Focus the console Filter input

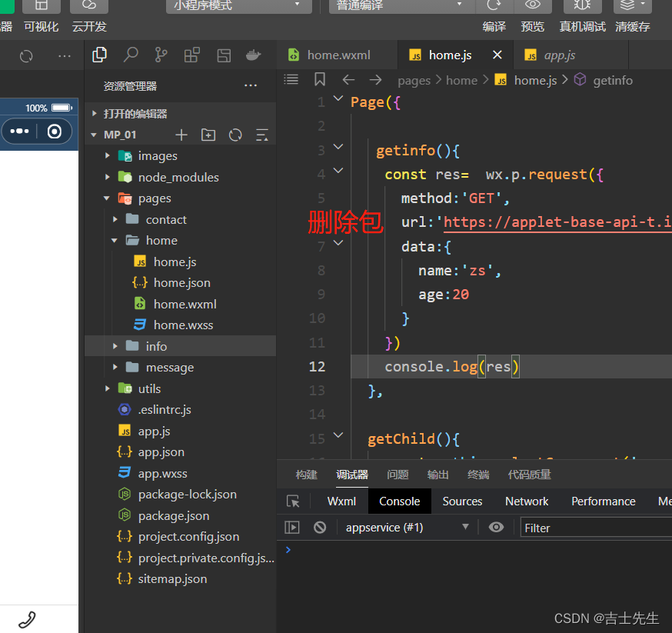tap(596, 528)
